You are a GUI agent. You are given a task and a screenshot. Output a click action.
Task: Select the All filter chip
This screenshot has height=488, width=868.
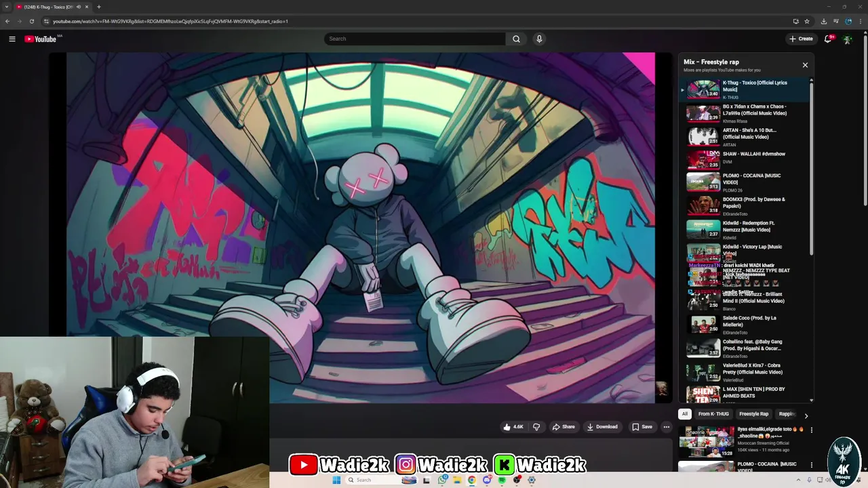point(685,414)
